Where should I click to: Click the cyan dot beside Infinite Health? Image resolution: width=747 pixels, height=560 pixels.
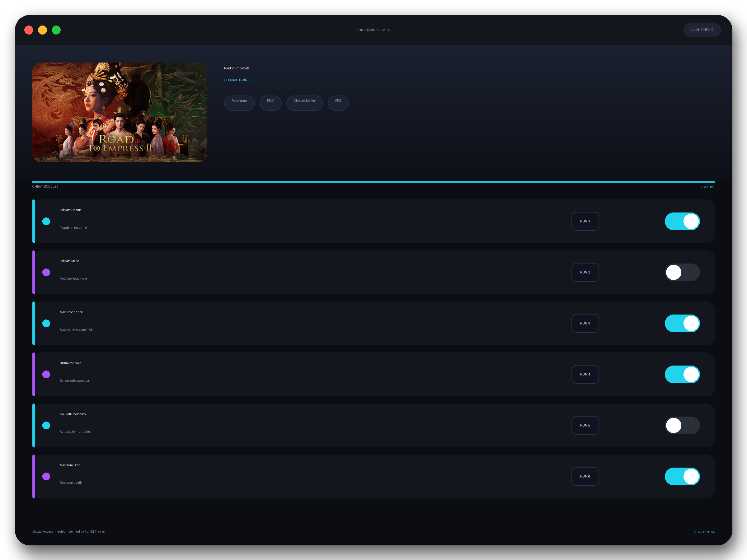46,222
